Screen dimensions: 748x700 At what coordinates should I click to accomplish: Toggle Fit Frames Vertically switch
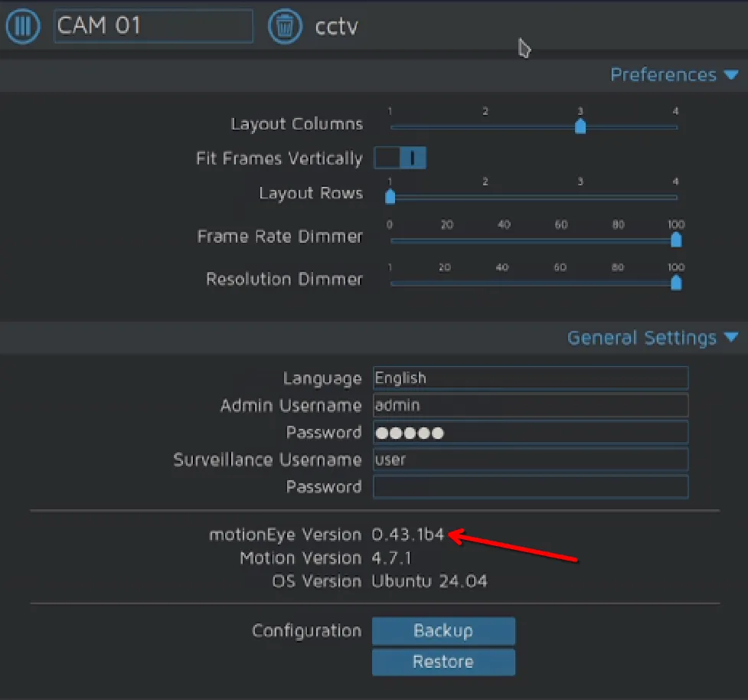pos(400,158)
